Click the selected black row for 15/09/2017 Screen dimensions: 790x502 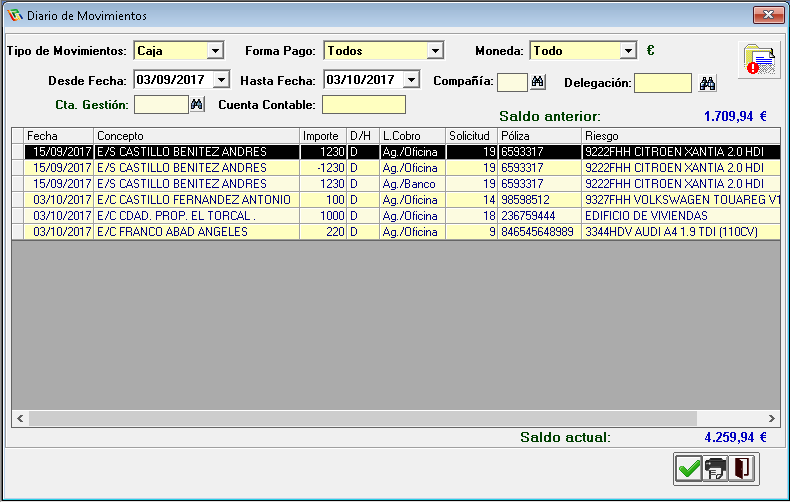396,152
